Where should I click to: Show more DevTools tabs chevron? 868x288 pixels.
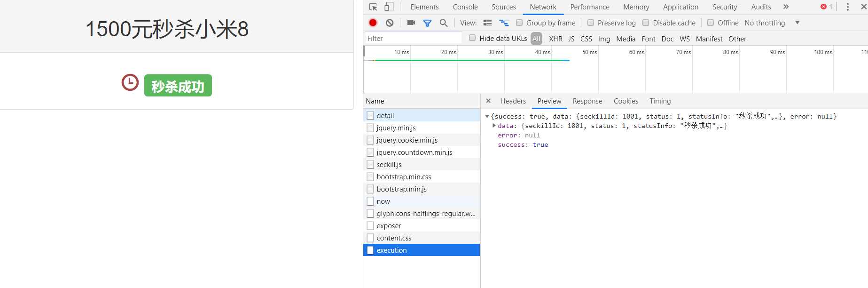[x=786, y=7]
